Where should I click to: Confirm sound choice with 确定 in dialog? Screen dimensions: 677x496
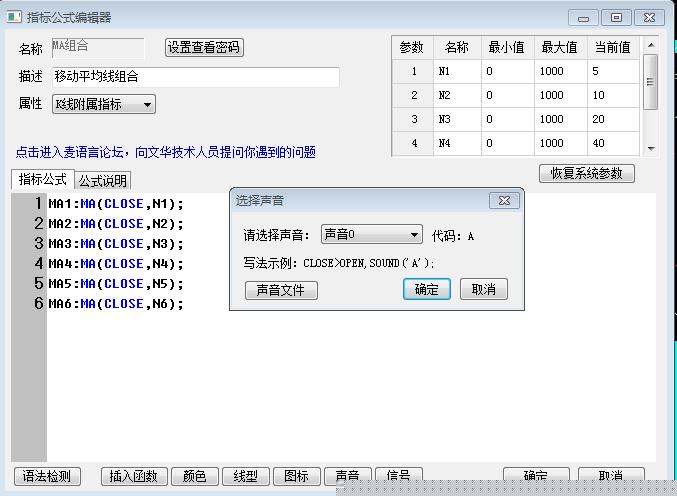click(x=427, y=289)
